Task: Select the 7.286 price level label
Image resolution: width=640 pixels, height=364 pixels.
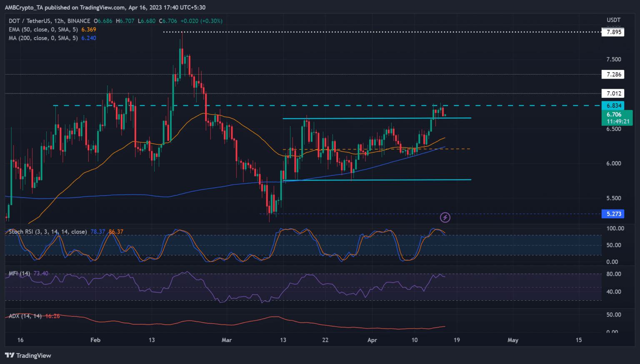Action: pyautogui.click(x=613, y=75)
